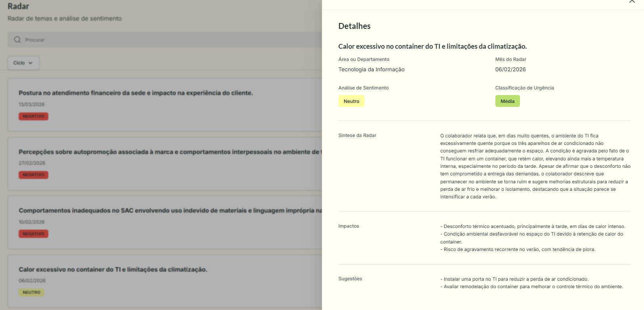644x310 pixels.
Task: Click the suggestion about installing a door
Action: click(x=514, y=279)
